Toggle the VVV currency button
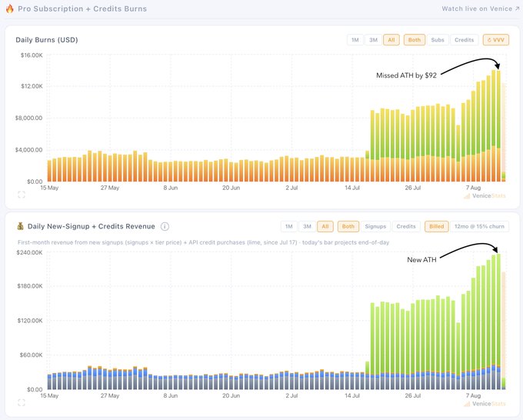 point(495,40)
